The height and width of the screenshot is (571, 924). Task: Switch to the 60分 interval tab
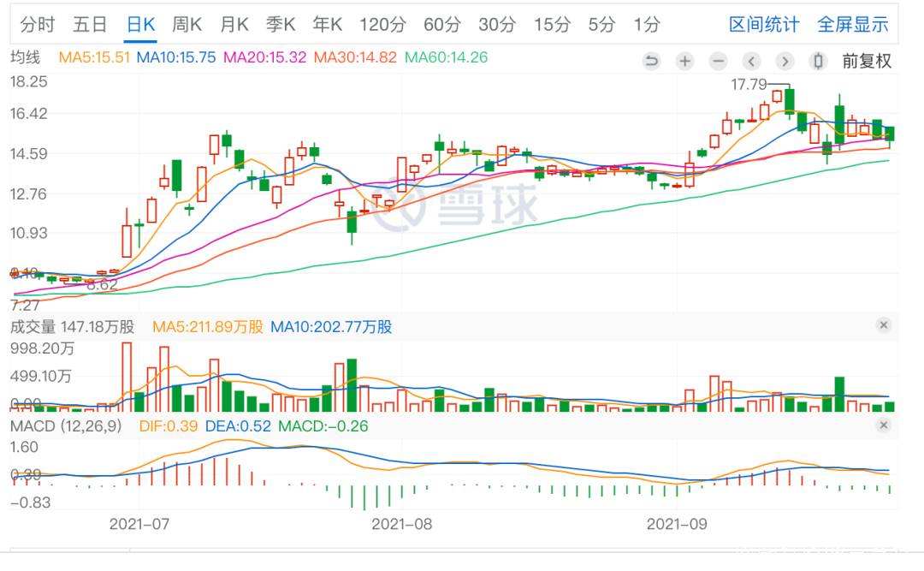(x=441, y=25)
